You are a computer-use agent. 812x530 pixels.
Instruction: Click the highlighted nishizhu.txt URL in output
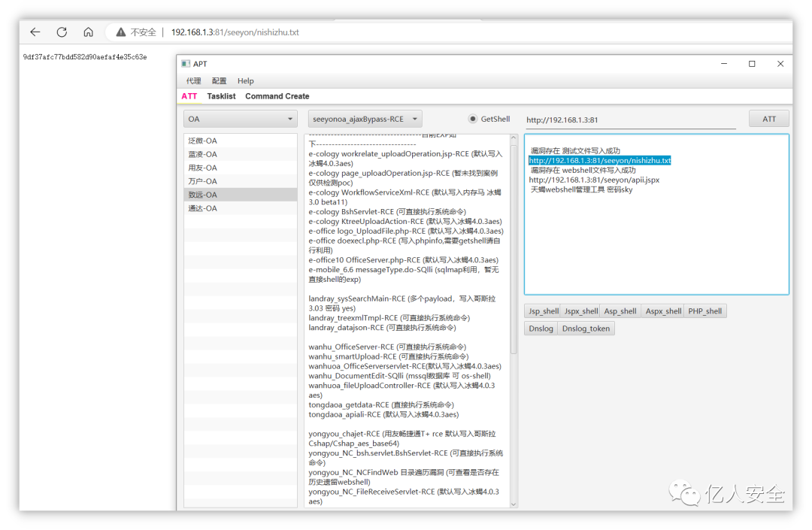tap(600, 160)
